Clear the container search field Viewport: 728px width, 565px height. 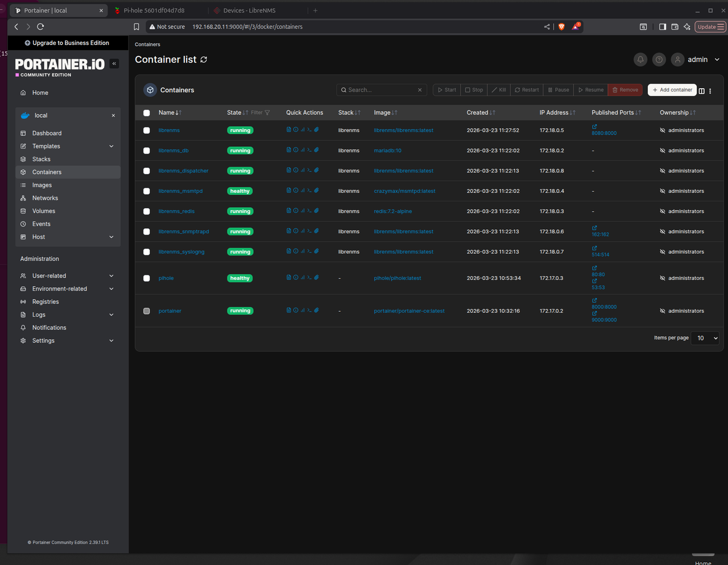click(420, 90)
